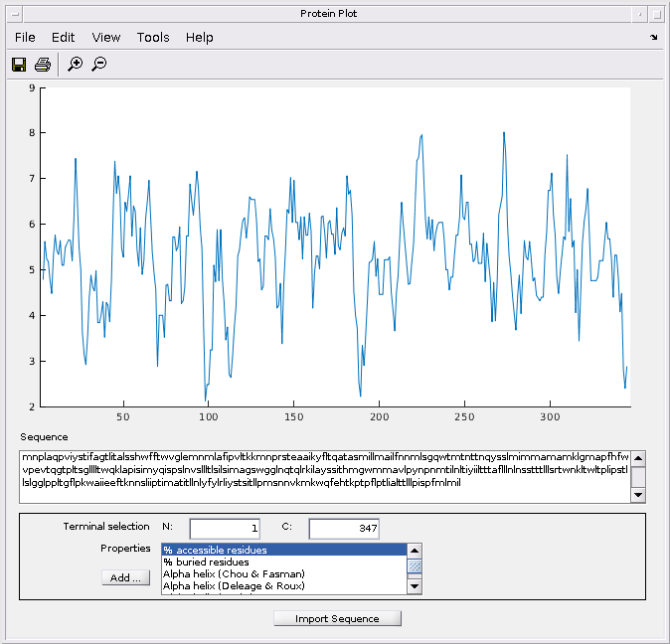The height and width of the screenshot is (644, 670).
Task: Click the Print icon in toolbar
Action: (43, 65)
